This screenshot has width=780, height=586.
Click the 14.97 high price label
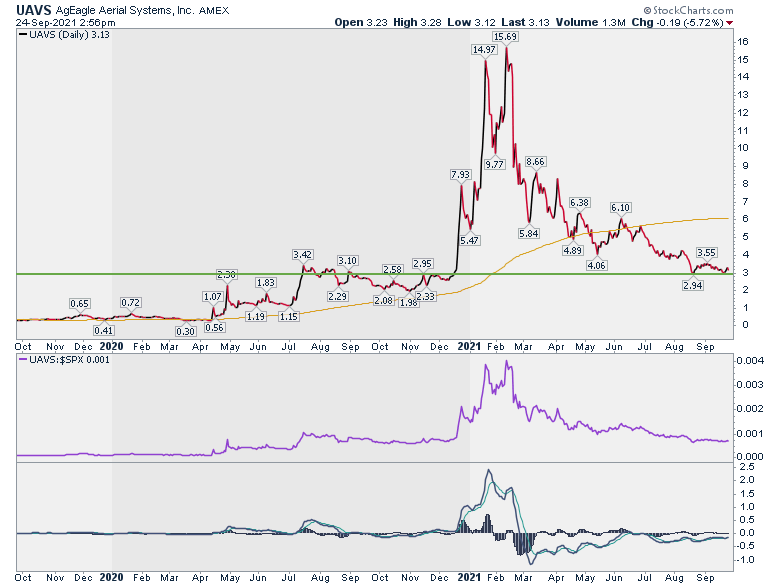coord(484,50)
